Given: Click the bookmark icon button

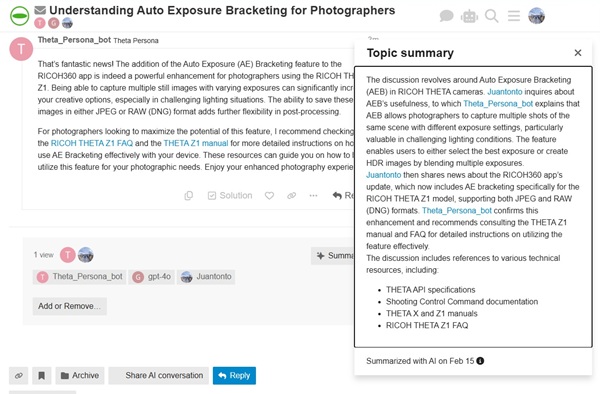Looking at the screenshot, I should tap(42, 376).
